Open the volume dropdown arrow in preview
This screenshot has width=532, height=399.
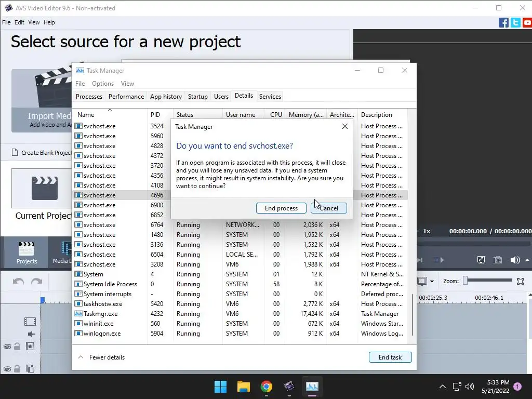click(527, 260)
